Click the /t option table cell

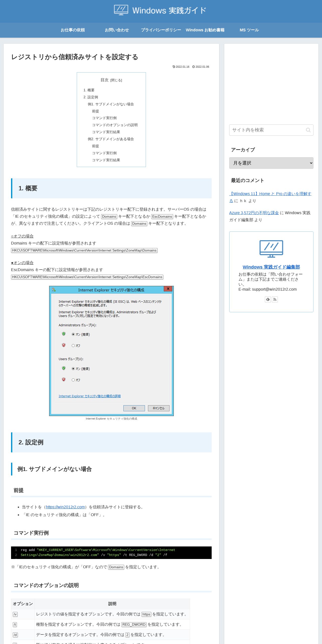tap(23, 624)
